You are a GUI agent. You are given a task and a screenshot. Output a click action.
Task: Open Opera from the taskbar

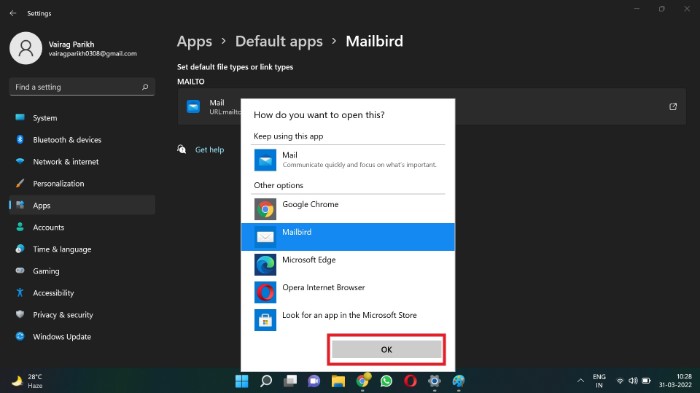[x=410, y=381]
